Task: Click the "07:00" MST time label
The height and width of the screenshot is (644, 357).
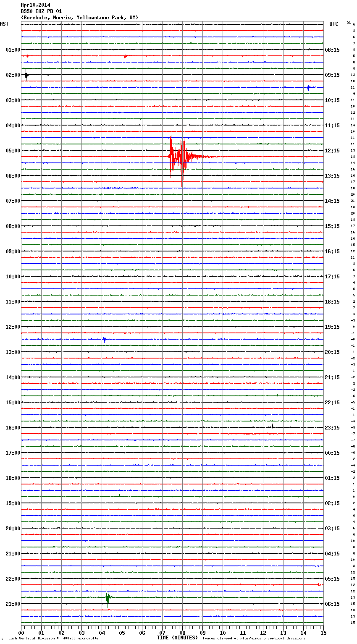Action: (13, 201)
